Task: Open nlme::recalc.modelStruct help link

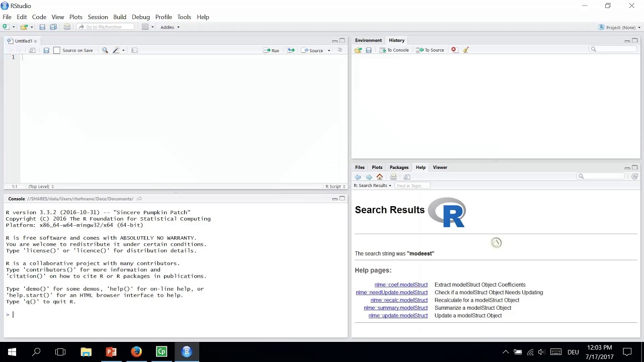Action: pos(399,300)
